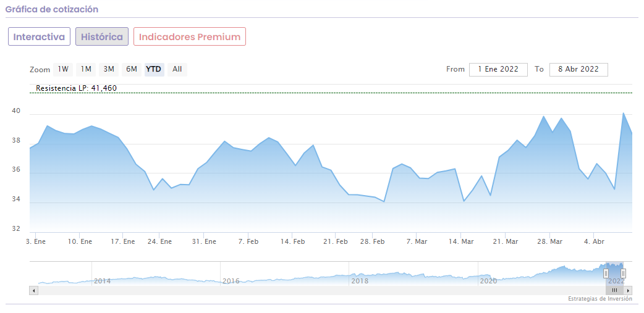Switch to the Interactiva chart tab

[x=39, y=36]
